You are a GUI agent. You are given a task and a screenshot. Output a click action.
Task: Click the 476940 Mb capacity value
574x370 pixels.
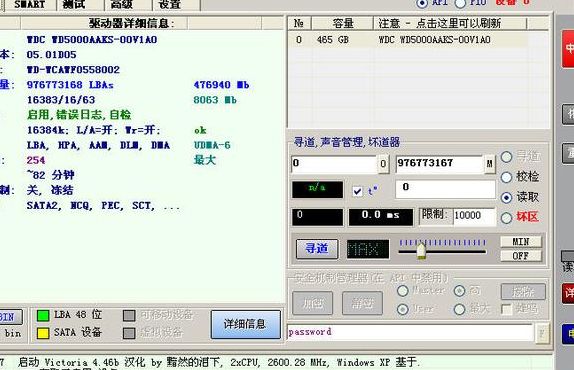pos(221,85)
